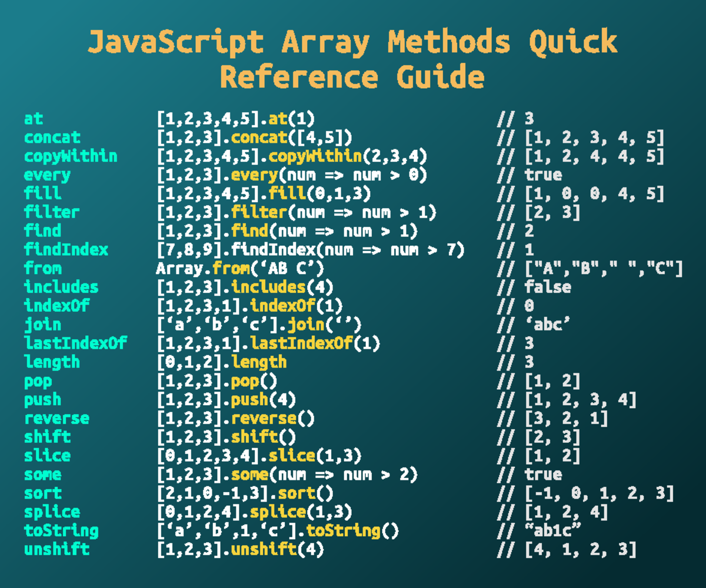Click the 'at' method label
The image size is (706, 588).
[34, 119]
